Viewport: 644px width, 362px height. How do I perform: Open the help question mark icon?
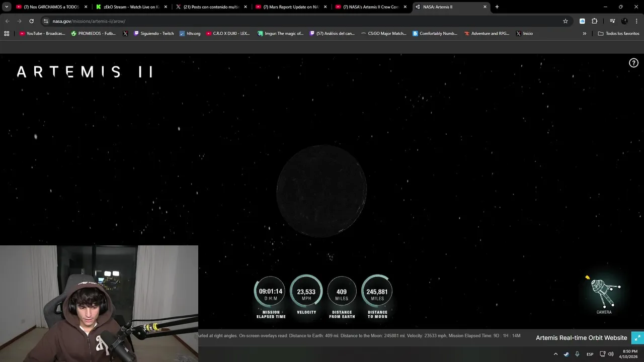point(633,63)
